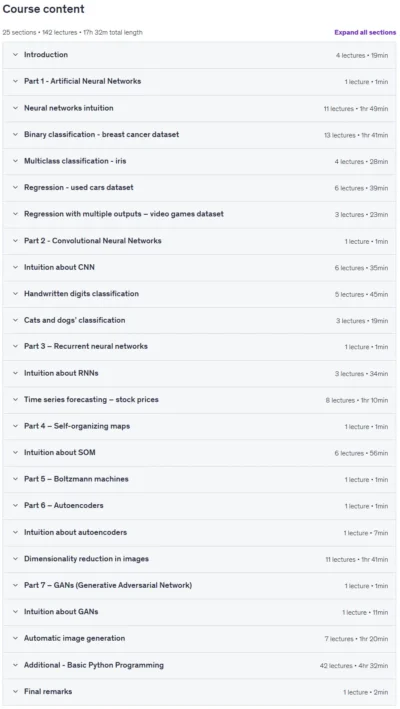Viewport: 400px width, 709px height.
Task: Click chevron icon for Regression - used cars dataset
Action: (15, 187)
